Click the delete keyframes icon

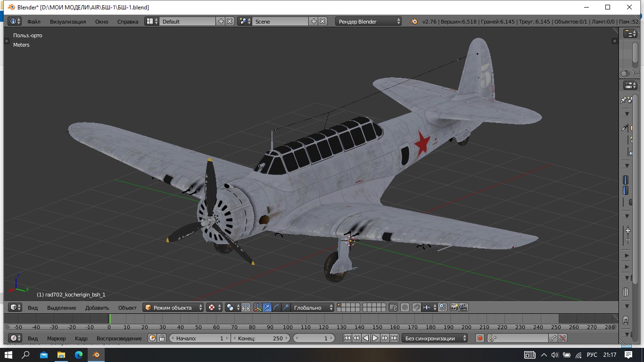click(x=562, y=338)
